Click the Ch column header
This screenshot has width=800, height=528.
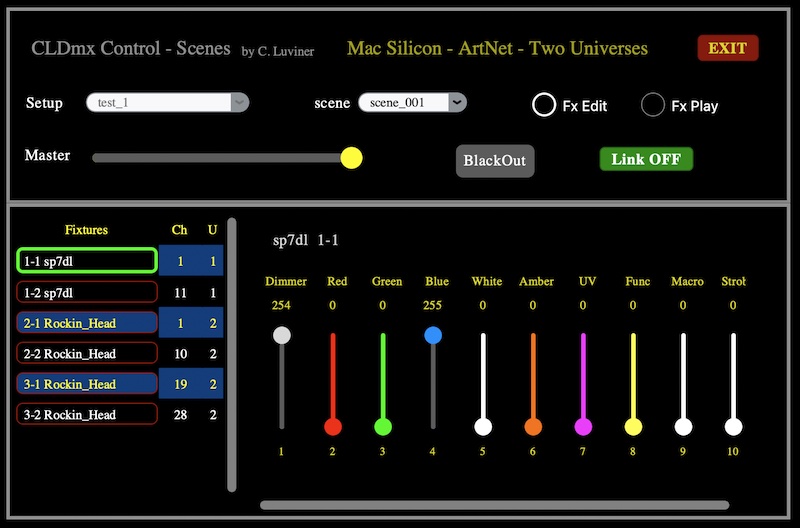pos(180,230)
